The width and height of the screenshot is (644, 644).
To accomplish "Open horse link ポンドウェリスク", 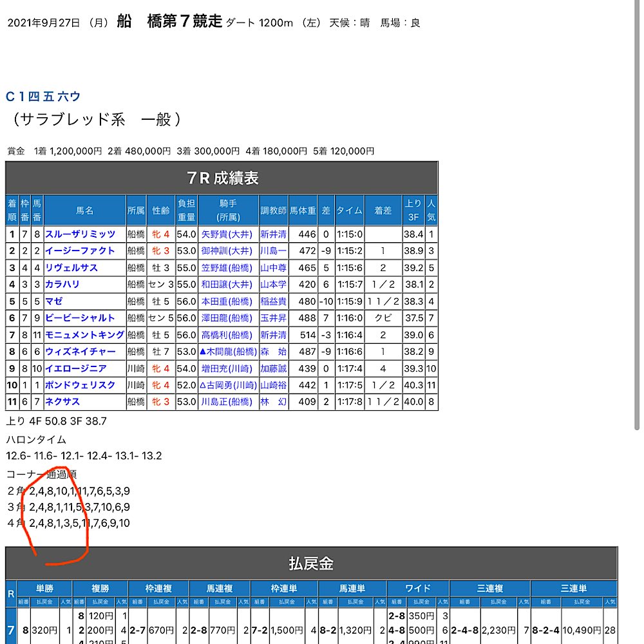I will coord(80,385).
